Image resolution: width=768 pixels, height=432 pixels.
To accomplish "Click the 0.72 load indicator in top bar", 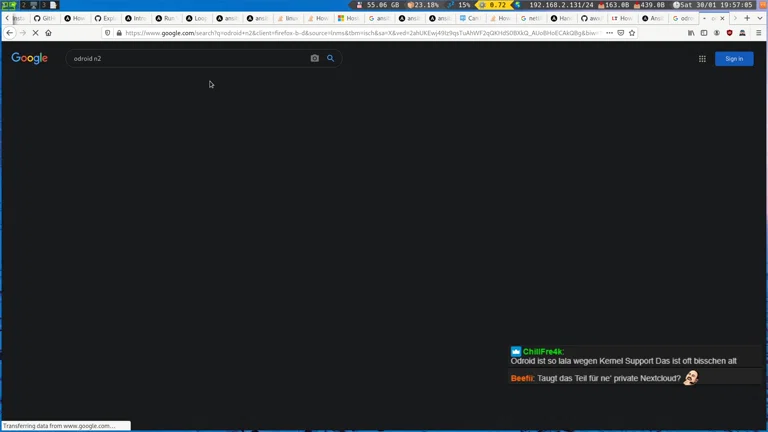I will click(494, 5).
